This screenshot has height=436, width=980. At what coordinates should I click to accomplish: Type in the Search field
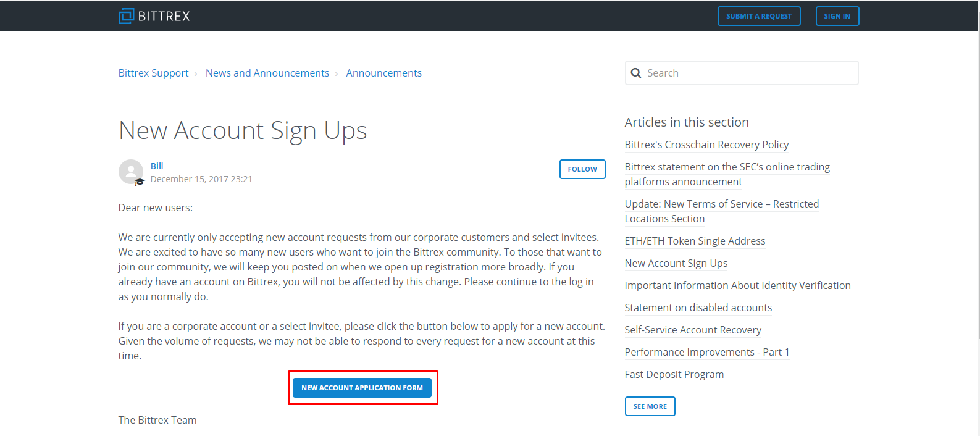pyautogui.click(x=747, y=73)
